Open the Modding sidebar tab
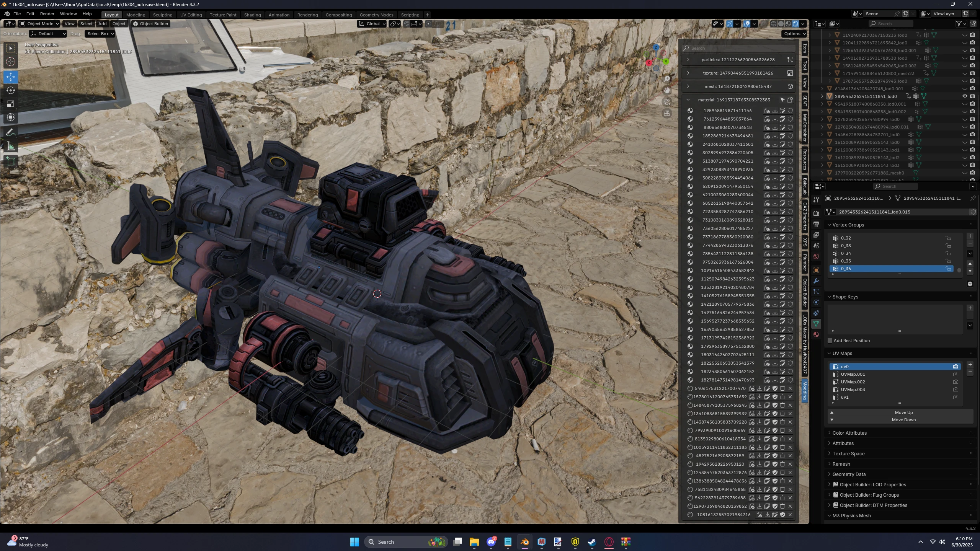Image resolution: width=980 pixels, height=551 pixels. click(x=805, y=391)
